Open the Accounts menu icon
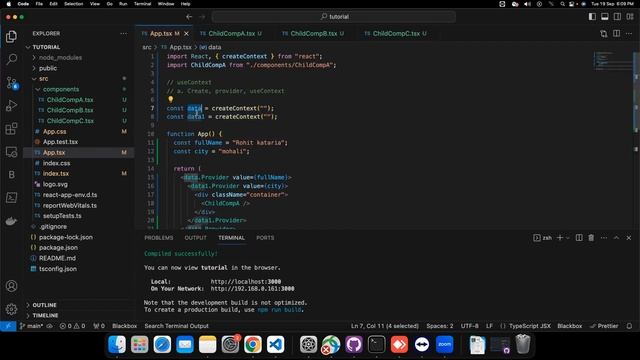This screenshot has width=640, height=360. point(11,286)
